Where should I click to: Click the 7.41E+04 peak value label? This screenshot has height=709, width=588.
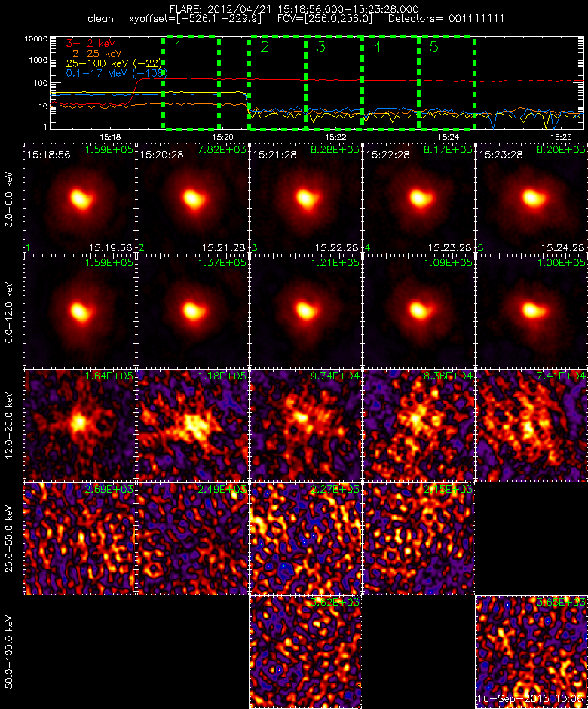tap(561, 376)
